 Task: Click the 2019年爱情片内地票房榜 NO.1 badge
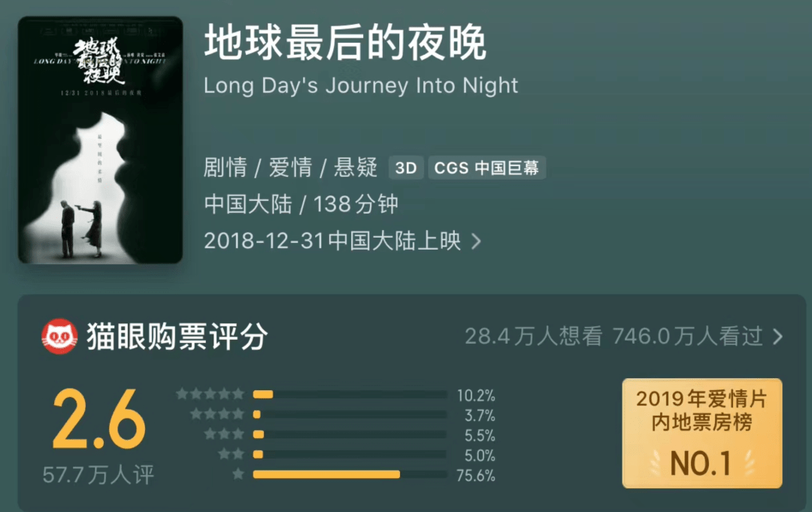click(x=701, y=434)
